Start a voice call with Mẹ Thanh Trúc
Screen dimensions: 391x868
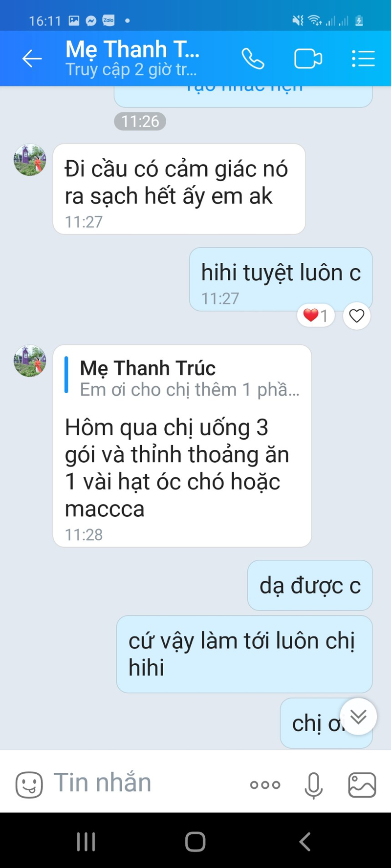click(253, 59)
